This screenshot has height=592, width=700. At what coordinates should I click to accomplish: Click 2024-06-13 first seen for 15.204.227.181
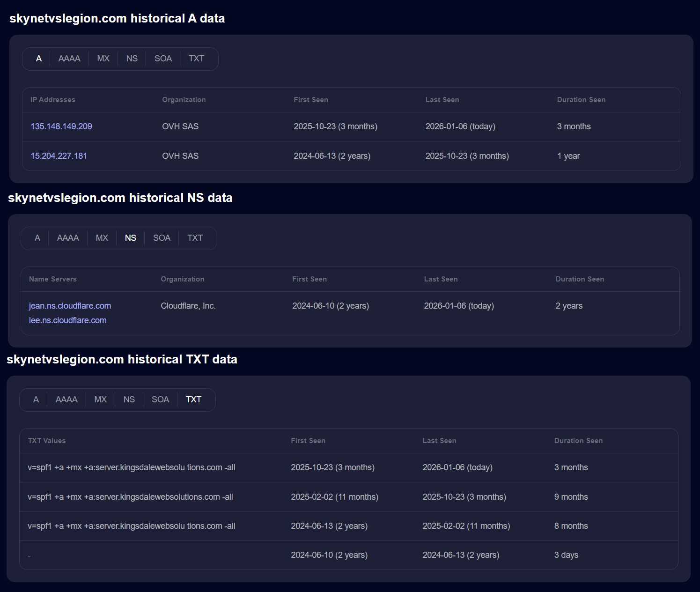tap(332, 156)
